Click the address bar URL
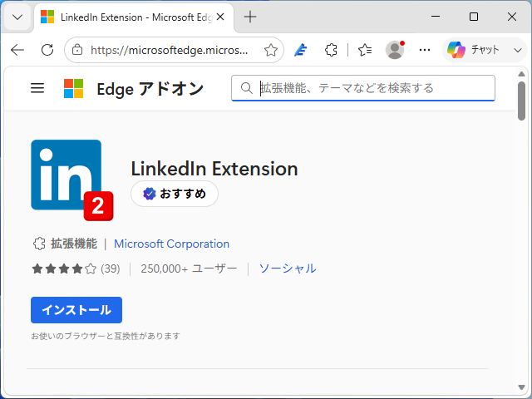 click(170, 50)
